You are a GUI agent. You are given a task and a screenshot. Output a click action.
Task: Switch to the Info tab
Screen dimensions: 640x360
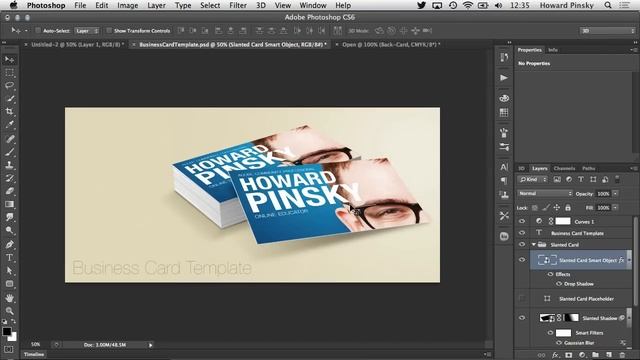pyautogui.click(x=553, y=50)
